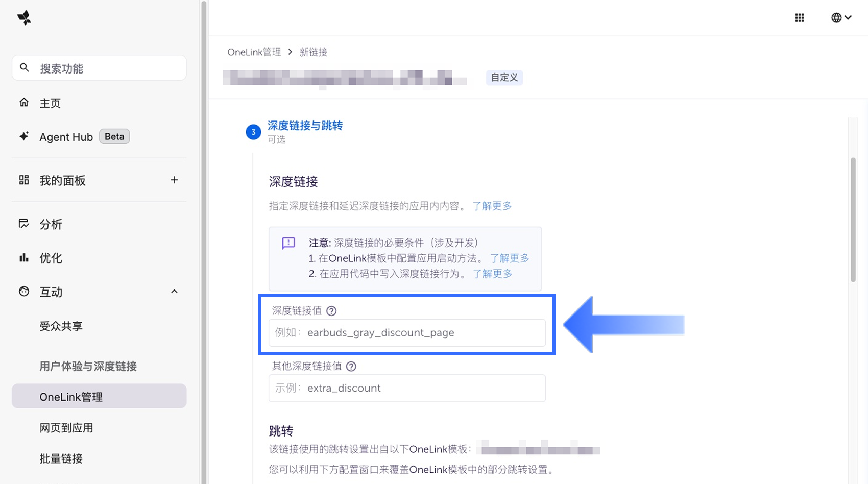Viewport: 868px width, 484px height.
Task: Click the dashboard icon beside 我的面板
Action: pyautogui.click(x=24, y=180)
